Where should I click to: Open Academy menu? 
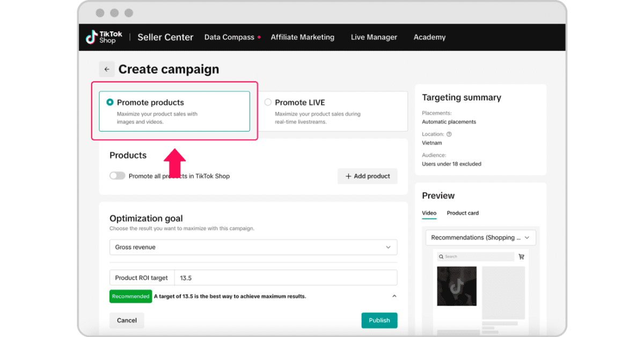pyautogui.click(x=430, y=37)
